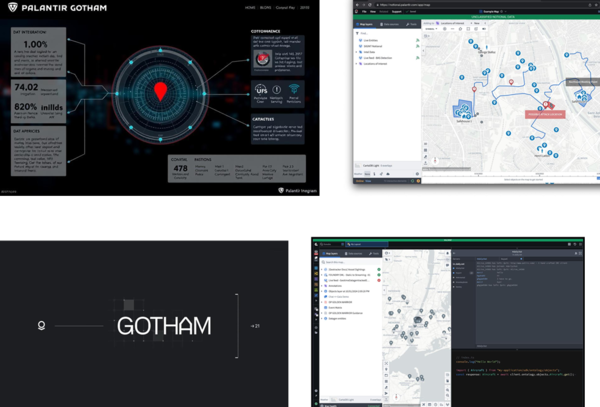The image size is (600, 407).
Task: Select the rectangle shape tool in drawing toolbar
Action: coord(468,29)
